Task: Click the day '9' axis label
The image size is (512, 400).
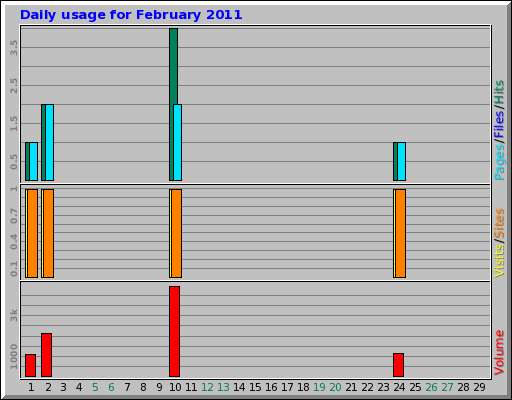Action: [x=159, y=387]
